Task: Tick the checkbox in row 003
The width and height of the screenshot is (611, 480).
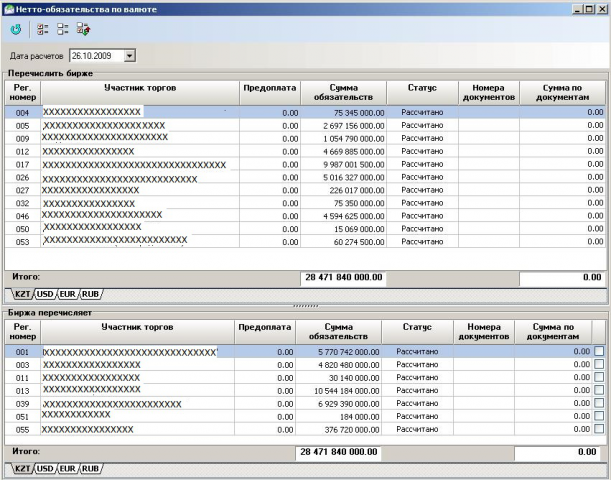Action: coord(599,364)
